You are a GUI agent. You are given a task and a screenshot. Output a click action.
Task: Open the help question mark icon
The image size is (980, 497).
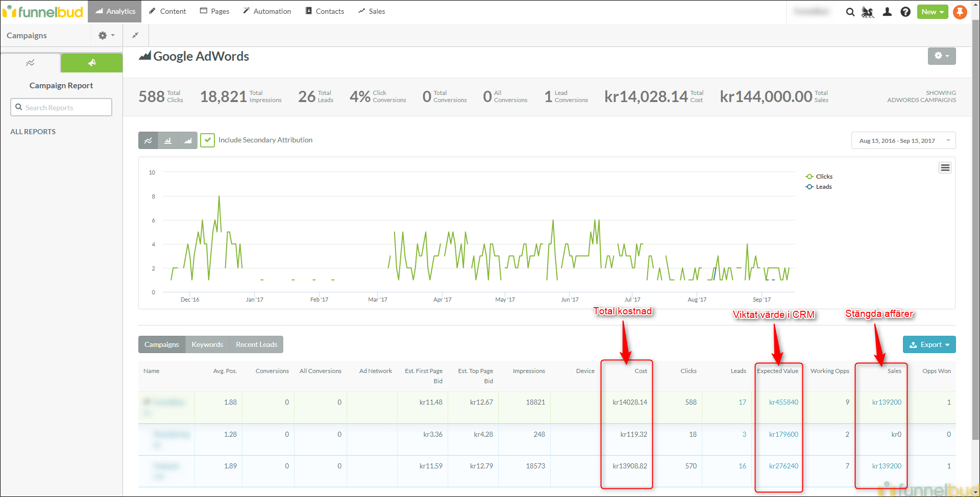coord(905,12)
